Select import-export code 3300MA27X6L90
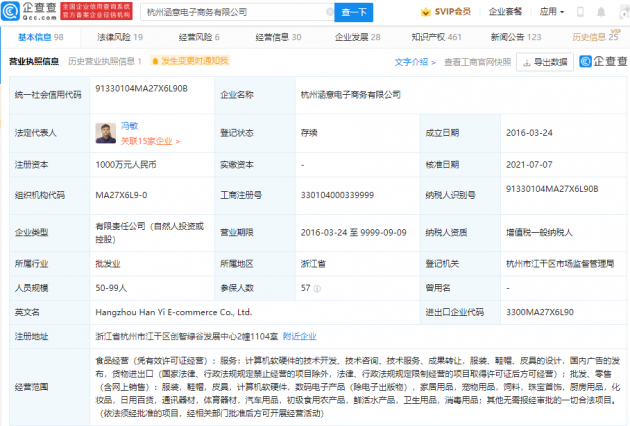This screenshot has height=426, width=630. pos(540,312)
